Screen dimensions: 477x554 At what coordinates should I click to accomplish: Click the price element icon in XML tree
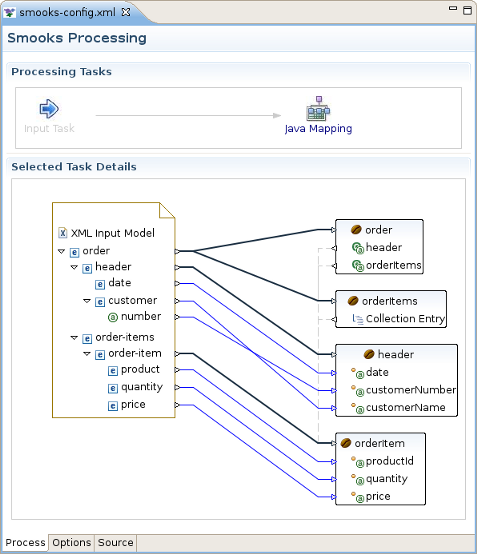tap(113, 406)
